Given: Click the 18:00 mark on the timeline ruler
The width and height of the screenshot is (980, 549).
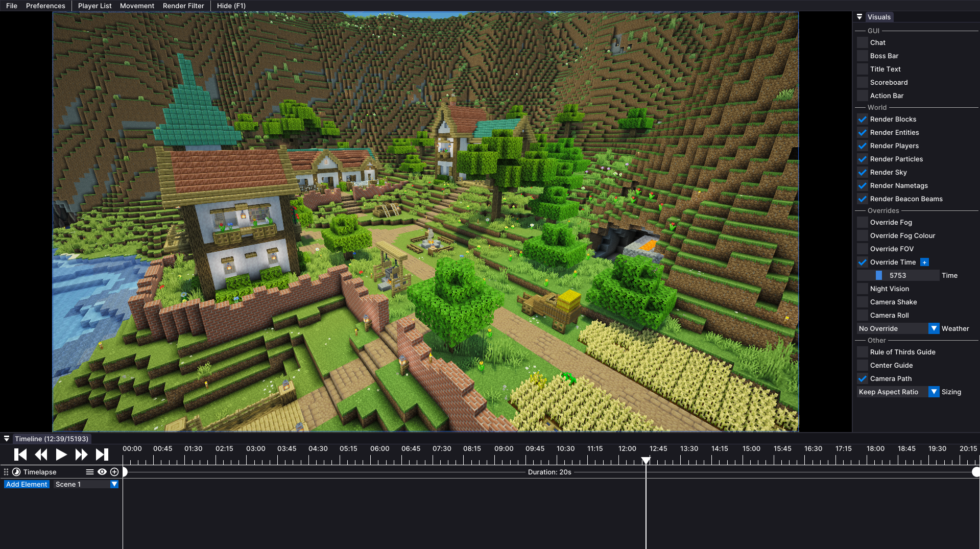Looking at the screenshot, I should 875,448.
